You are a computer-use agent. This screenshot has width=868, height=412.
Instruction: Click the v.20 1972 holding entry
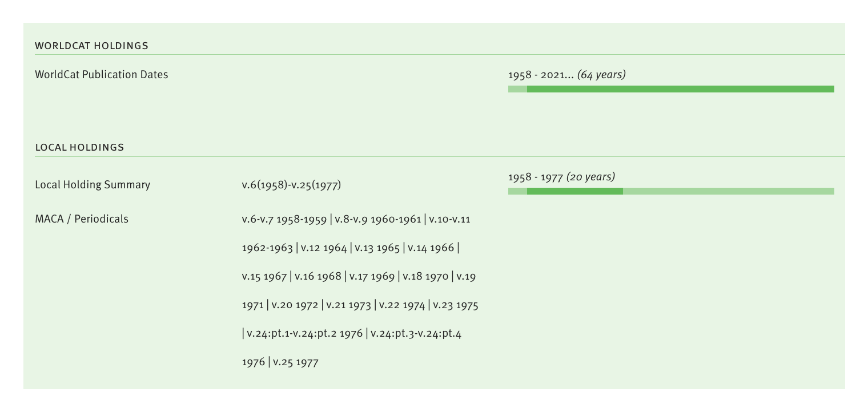[x=294, y=305]
